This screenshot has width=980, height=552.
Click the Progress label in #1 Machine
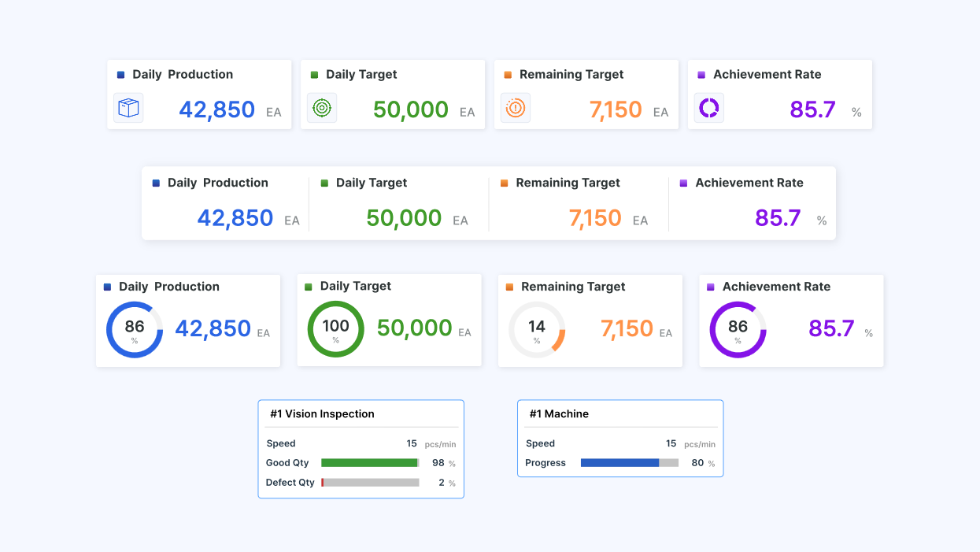[x=545, y=463]
